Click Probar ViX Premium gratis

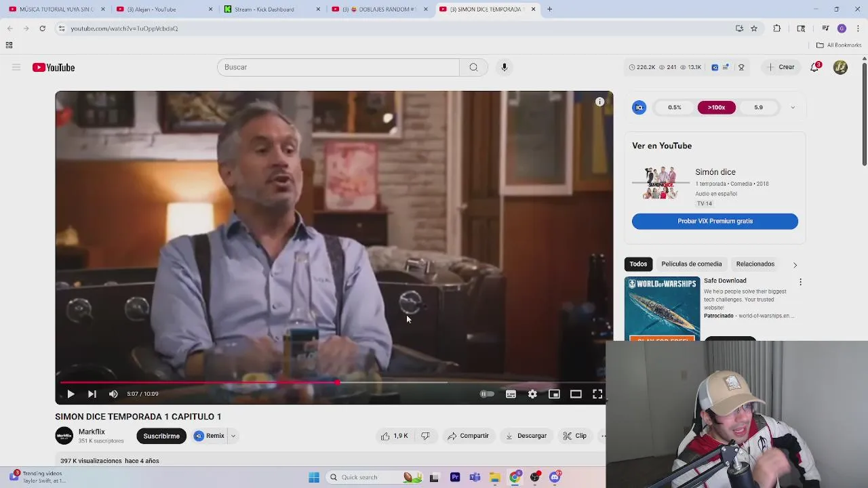715,221
